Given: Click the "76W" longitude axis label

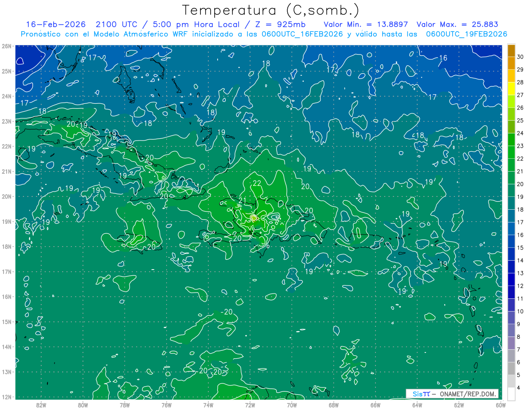Looking at the screenshot, I should 166,405.
